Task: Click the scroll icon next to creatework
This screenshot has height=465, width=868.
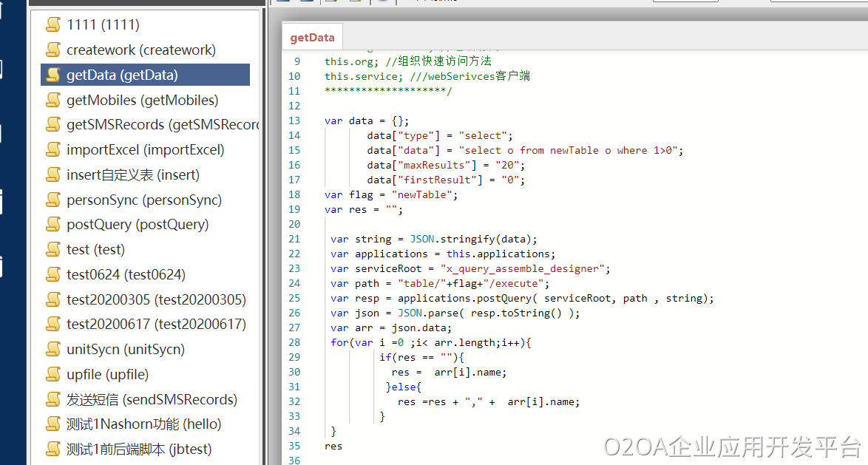Action: (x=52, y=50)
